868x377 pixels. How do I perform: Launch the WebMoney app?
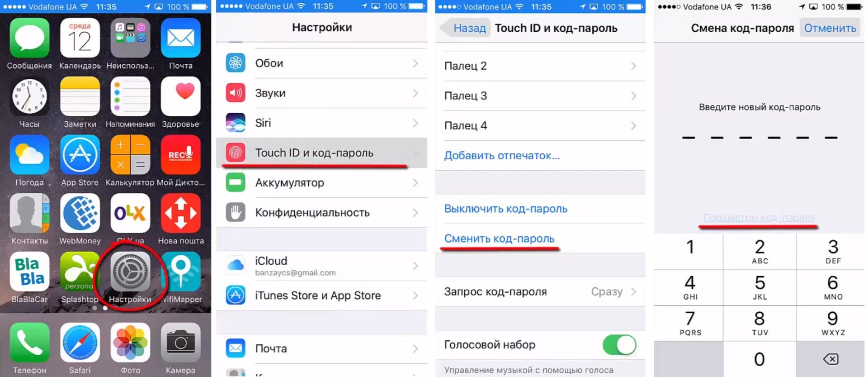pyautogui.click(x=80, y=213)
